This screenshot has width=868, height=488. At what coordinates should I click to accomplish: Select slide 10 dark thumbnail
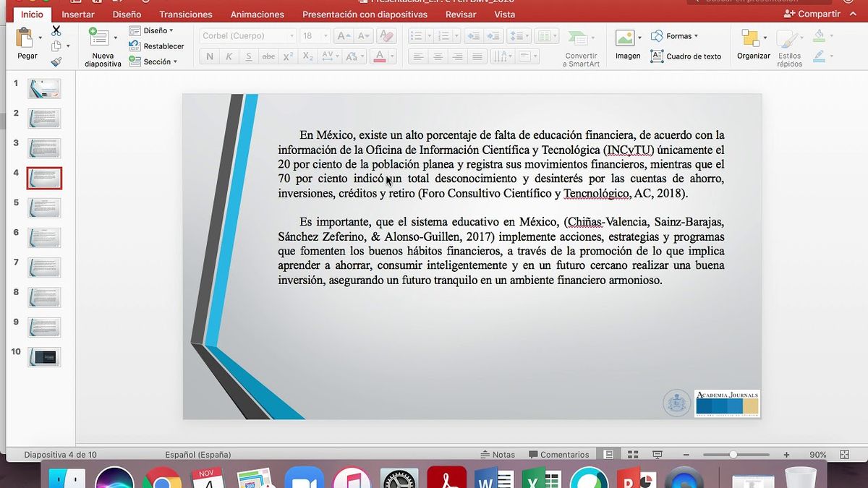[44, 356]
